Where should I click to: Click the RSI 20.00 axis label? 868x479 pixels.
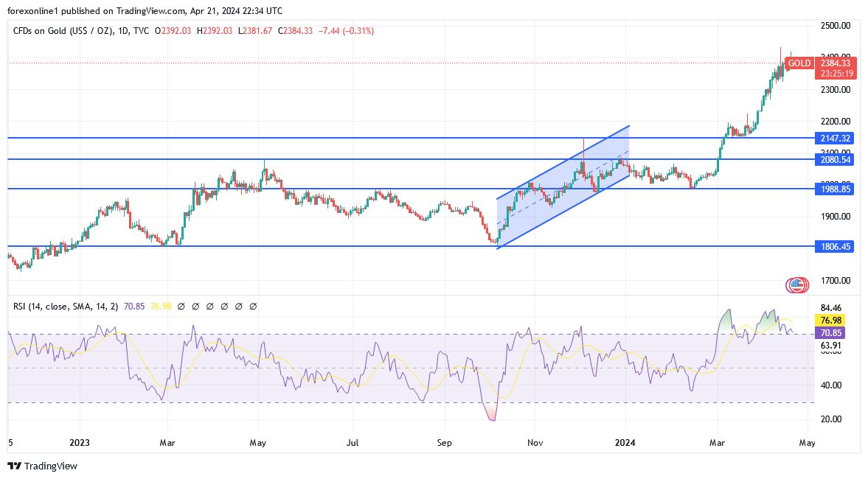831,419
